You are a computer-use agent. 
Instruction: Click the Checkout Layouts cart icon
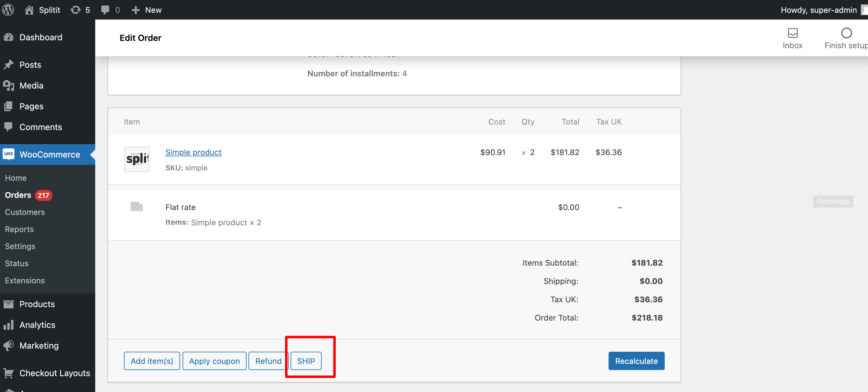[9, 373]
